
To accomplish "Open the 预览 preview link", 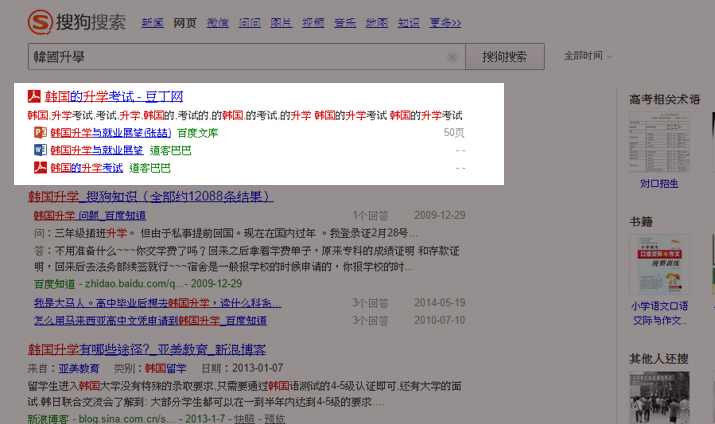I will coord(275,419).
